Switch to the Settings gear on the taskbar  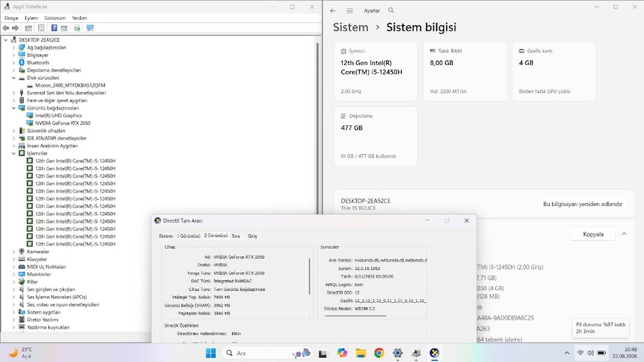(397, 353)
